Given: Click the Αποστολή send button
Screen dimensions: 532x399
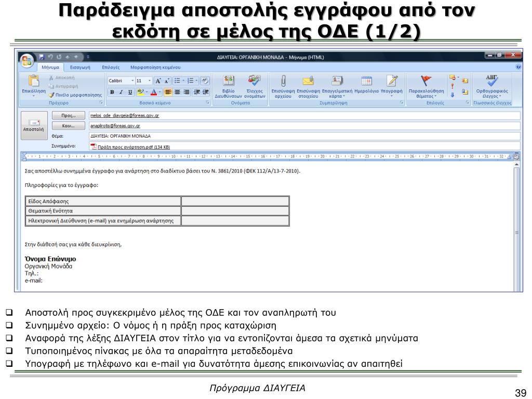Looking at the screenshot, I should 34,126.
